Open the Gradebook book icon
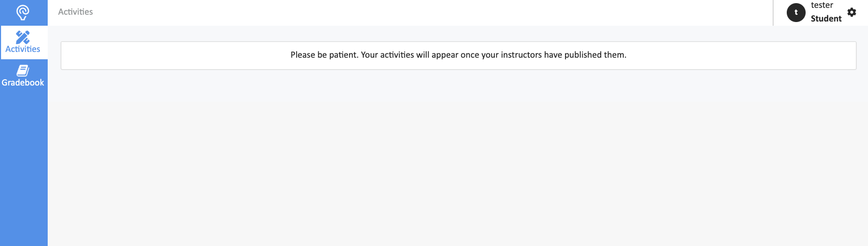 tap(23, 70)
